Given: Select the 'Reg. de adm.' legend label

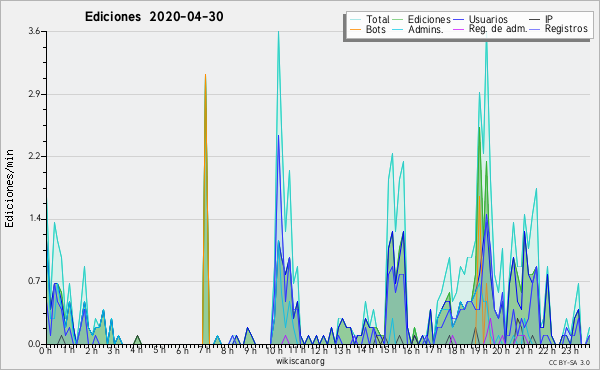Looking at the screenshot, I should [498, 29].
